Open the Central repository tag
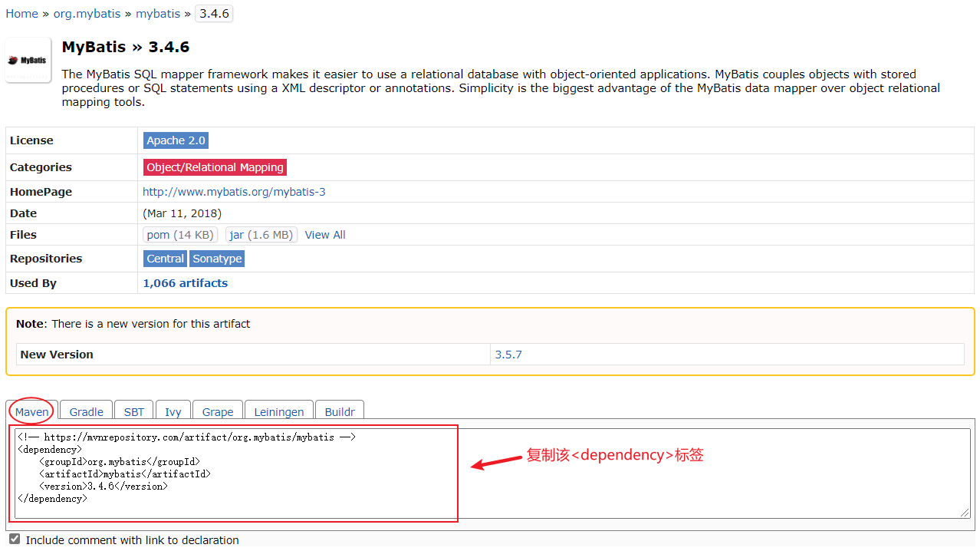This screenshot has width=980, height=551. coord(166,259)
